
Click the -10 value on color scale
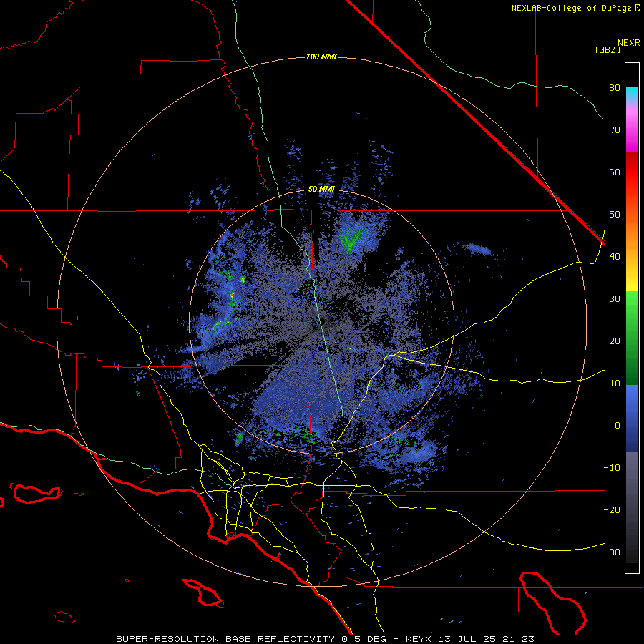point(612,468)
